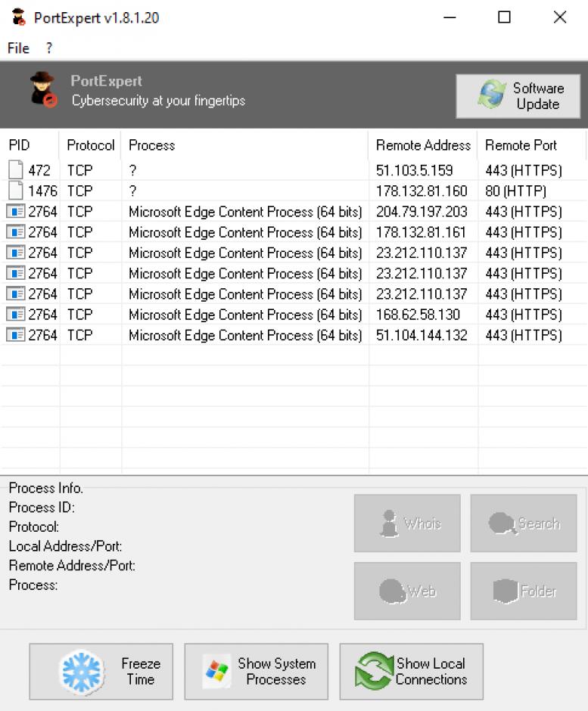This screenshot has height=711, width=588.
Task: Click the Edge icon for 168.62.58.130 row
Action: click(x=15, y=314)
